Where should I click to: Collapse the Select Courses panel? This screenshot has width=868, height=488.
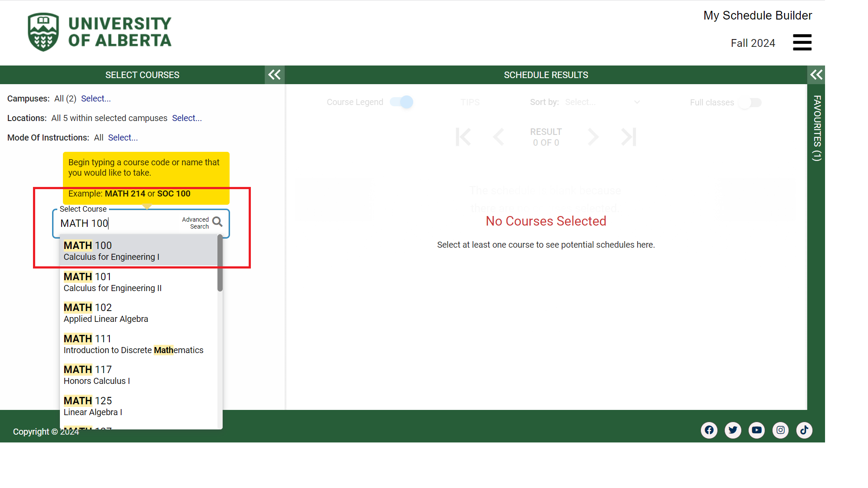point(274,75)
